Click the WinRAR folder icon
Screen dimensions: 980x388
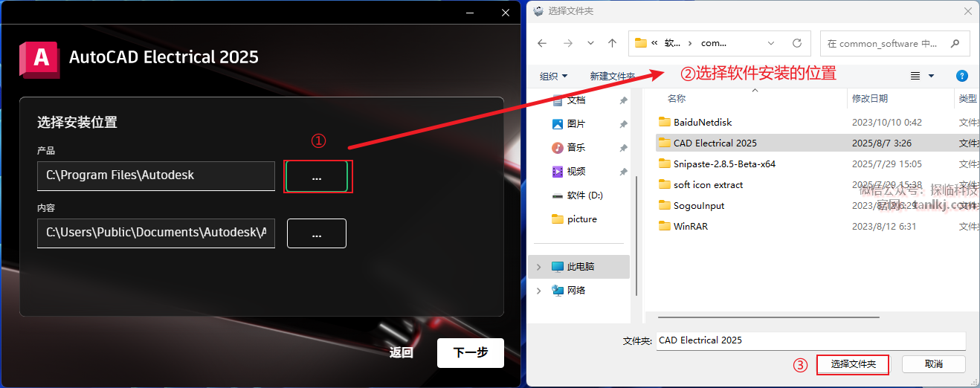click(x=665, y=226)
